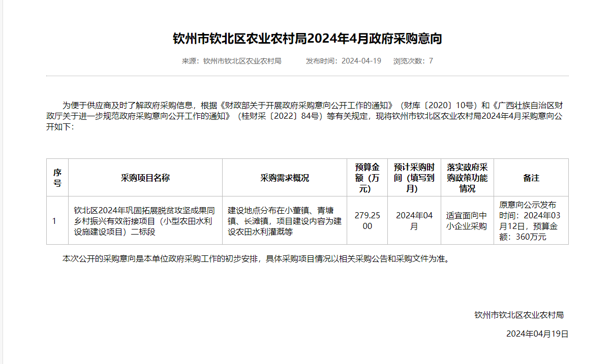
Task: Click the view count 浏览次数：7
Action: [x=413, y=61]
